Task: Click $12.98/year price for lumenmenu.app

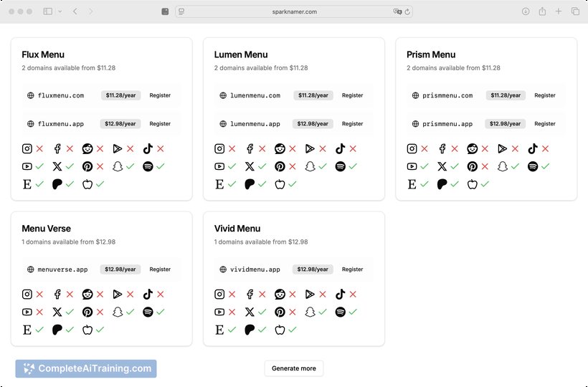Action: (x=313, y=124)
